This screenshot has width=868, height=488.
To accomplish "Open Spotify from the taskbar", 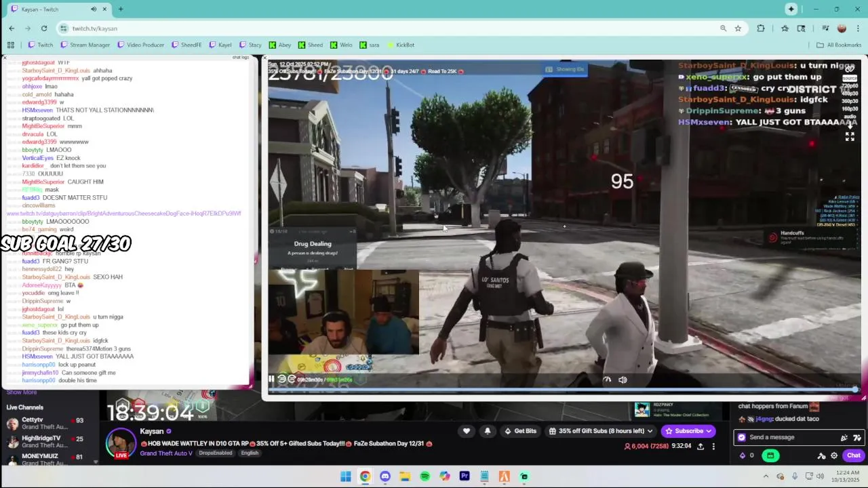I will pyautogui.click(x=425, y=476).
